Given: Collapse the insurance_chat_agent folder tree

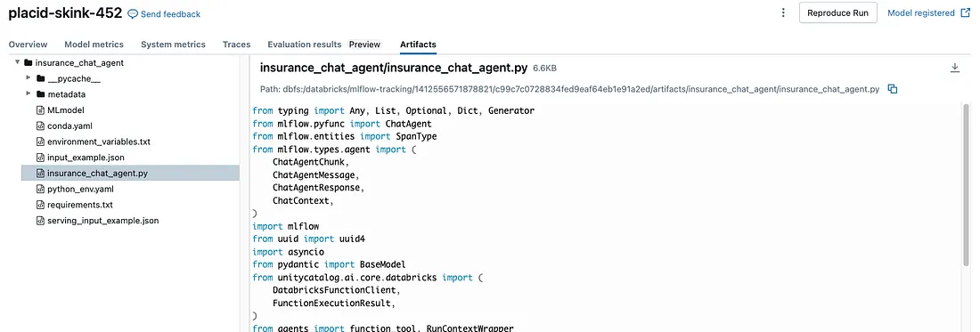Looking at the screenshot, I should [x=18, y=62].
